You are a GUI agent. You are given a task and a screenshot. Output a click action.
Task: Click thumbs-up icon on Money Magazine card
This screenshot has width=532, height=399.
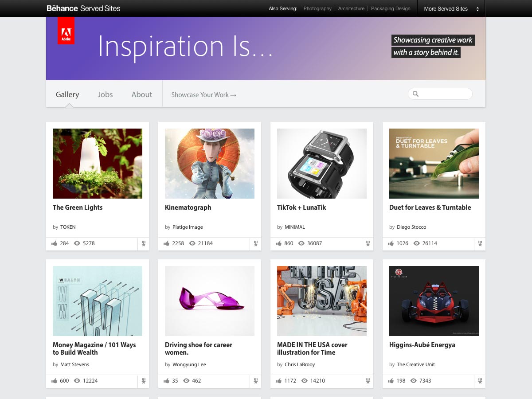tap(54, 381)
